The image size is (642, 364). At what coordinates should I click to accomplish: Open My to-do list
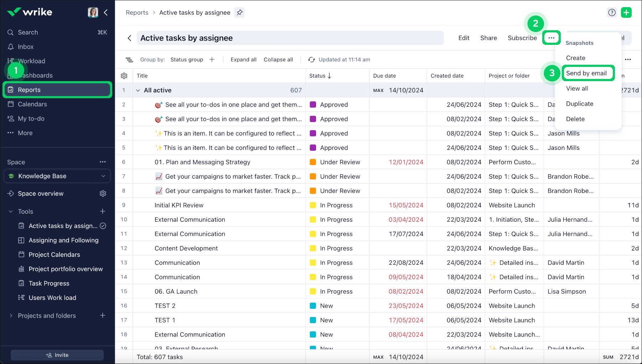pyautogui.click(x=31, y=118)
